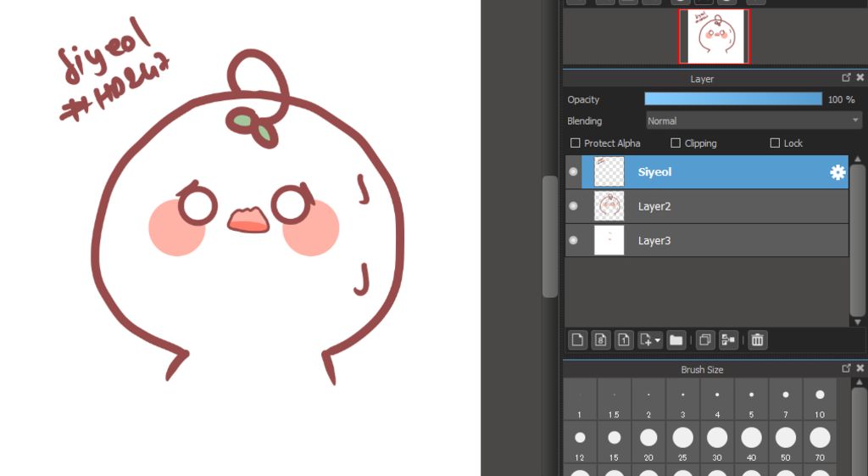
Task: Click the 100 % opacity value
Action: point(841,100)
